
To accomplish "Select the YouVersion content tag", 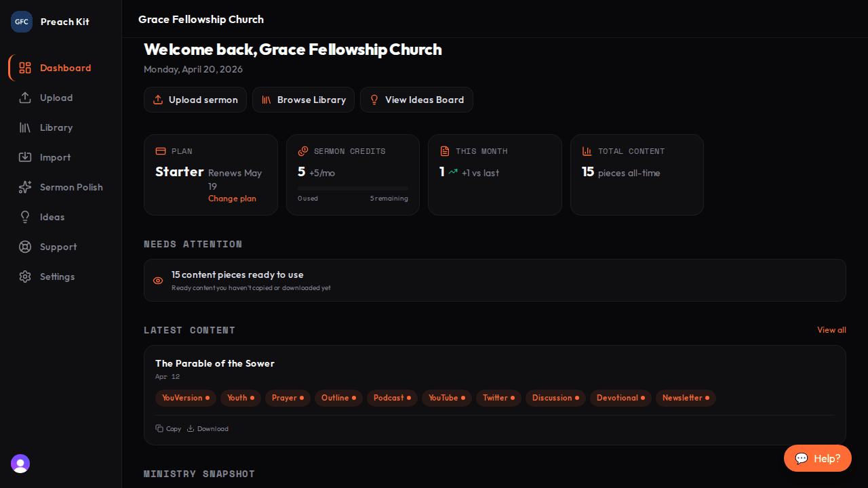I will [185, 398].
